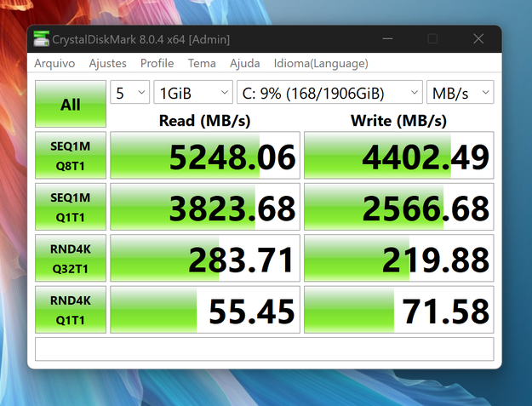Select the 5248.06 sequential read result

pyautogui.click(x=205, y=156)
